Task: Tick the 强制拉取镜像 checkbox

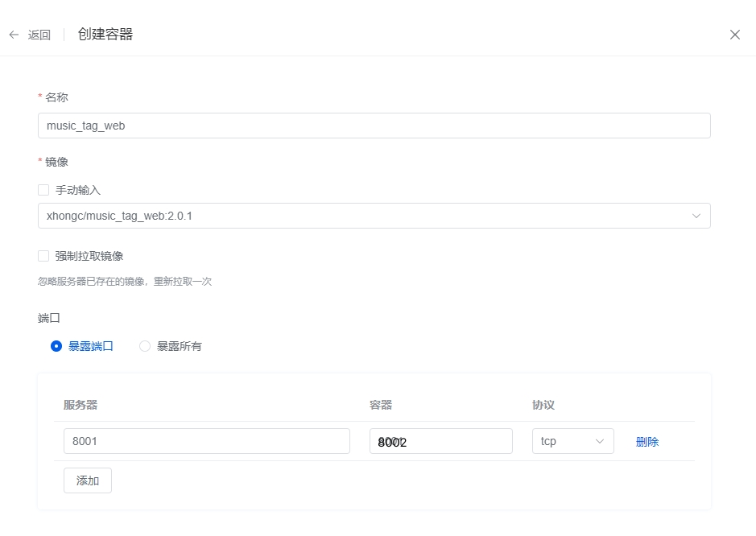Action: (43, 256)
